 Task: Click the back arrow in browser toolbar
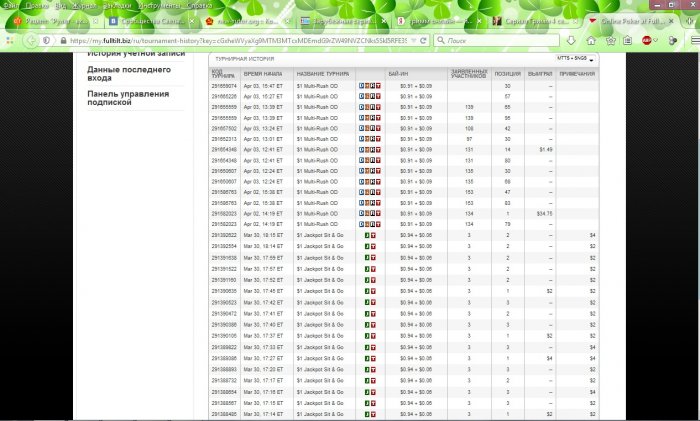(x=11, y=40)
